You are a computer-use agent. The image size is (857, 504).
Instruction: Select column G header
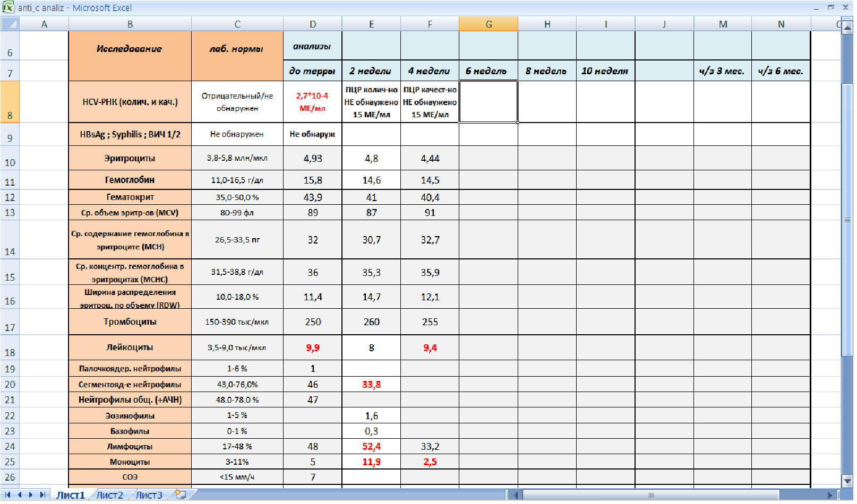tap(489, 24)
